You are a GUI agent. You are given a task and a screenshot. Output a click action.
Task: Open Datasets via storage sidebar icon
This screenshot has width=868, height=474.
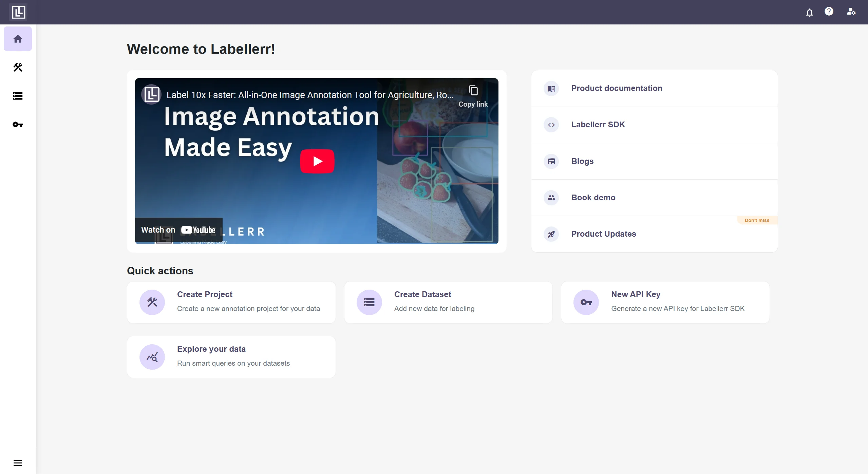[18, 96]
